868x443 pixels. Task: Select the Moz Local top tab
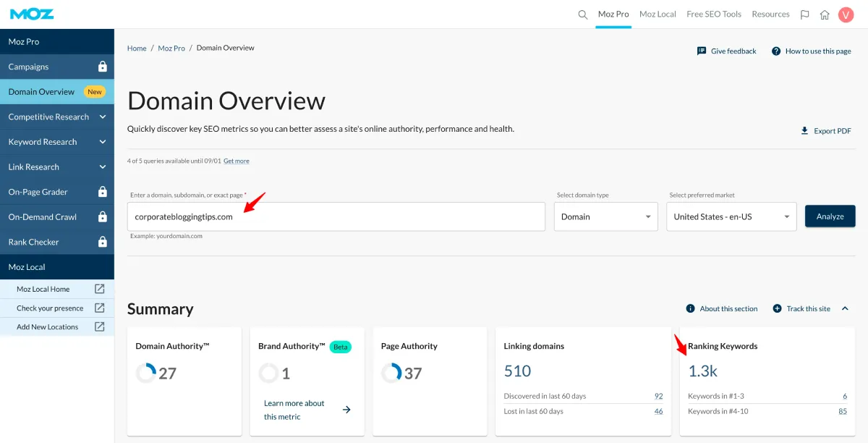pyautogui.click(x=658, y=14)
